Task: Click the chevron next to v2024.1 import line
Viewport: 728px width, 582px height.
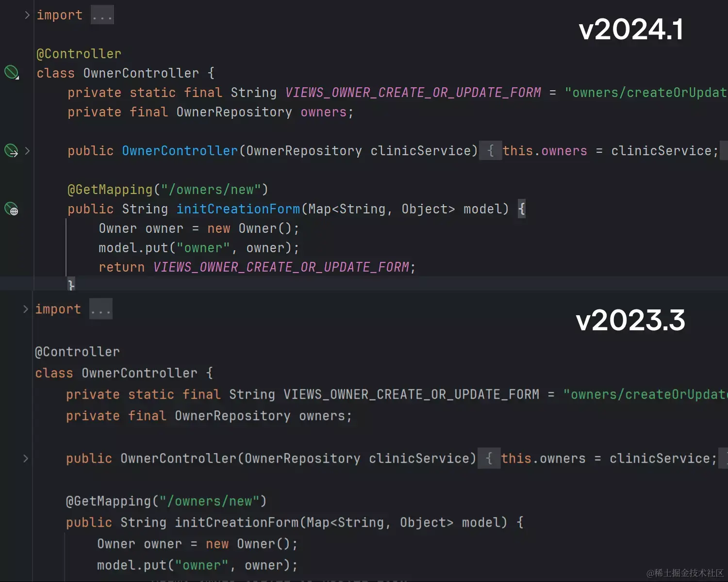Action: coord(27,15)
